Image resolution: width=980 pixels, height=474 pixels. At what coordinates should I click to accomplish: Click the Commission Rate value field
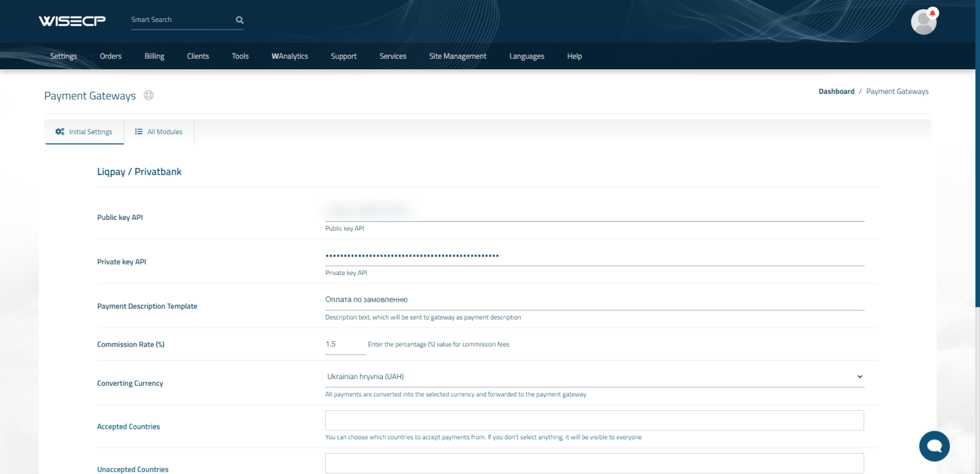tap(345, 344)
